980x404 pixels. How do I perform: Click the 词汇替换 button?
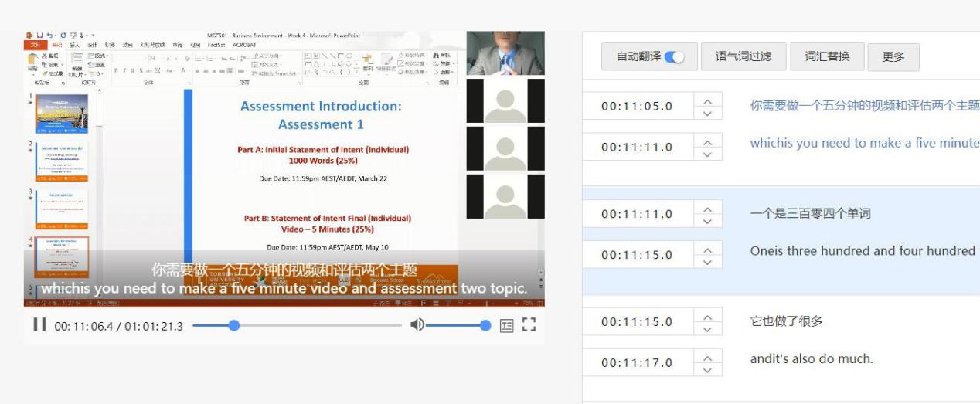click(827, 56)
